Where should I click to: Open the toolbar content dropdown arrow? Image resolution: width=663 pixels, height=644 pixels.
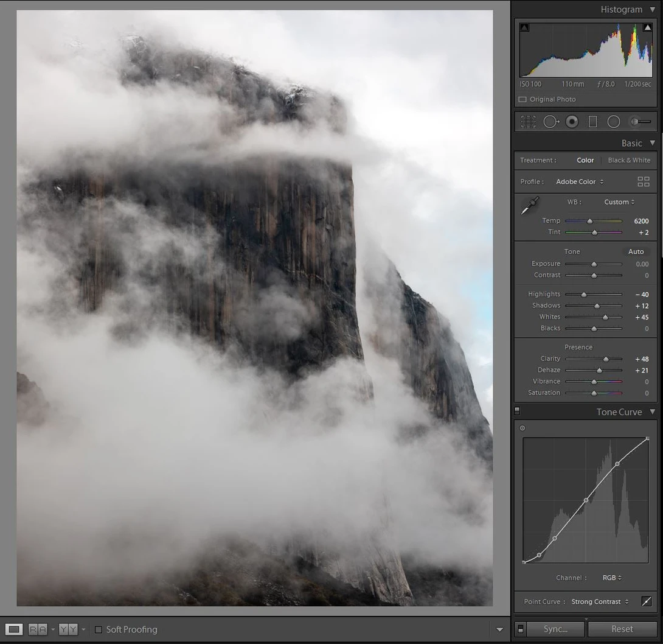click(x=499, y=629)
